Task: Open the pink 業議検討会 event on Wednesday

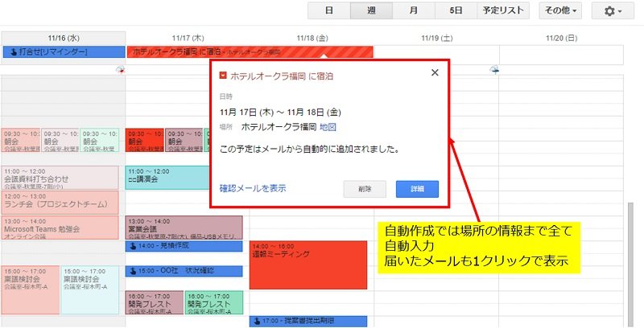Action: (x=31, y=290)
